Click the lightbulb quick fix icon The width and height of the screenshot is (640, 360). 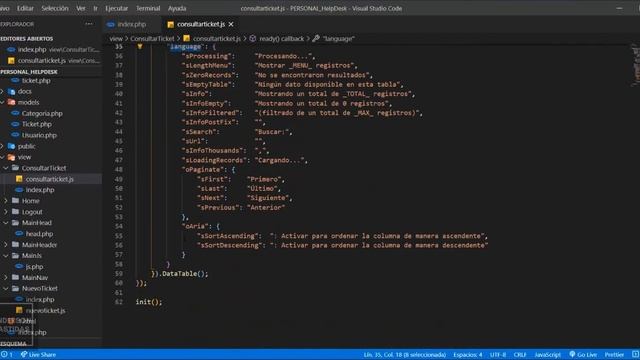pos(140,47)
